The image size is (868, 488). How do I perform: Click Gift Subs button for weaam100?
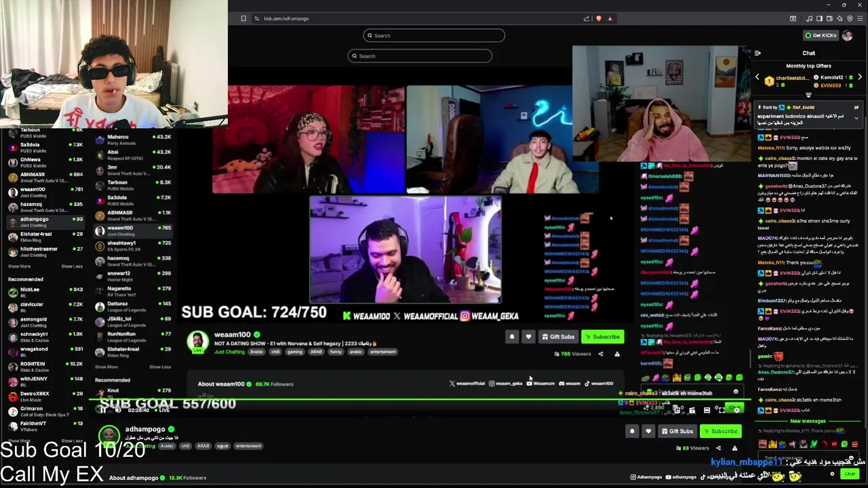click(557, 337)
